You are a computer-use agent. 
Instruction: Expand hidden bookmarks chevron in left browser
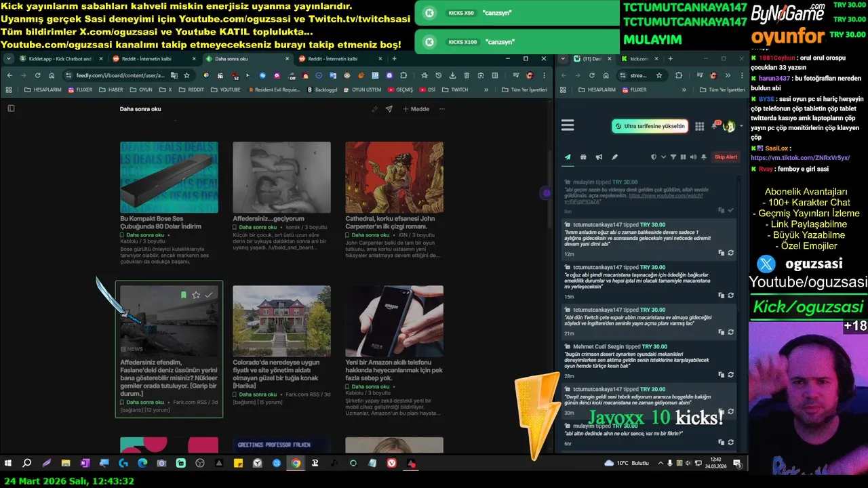point(486,89)
